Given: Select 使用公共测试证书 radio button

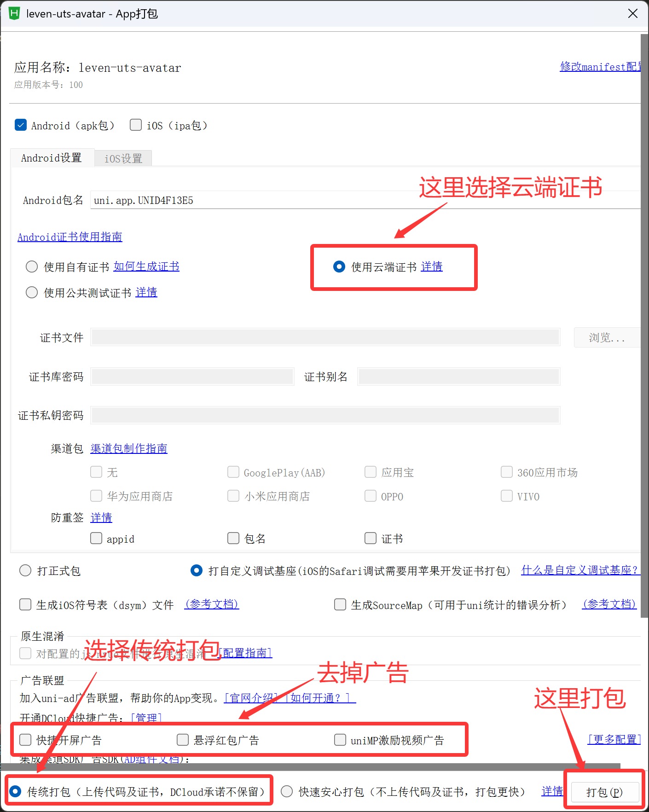Looking at the screenshot, I should click(x=32, y=292).
